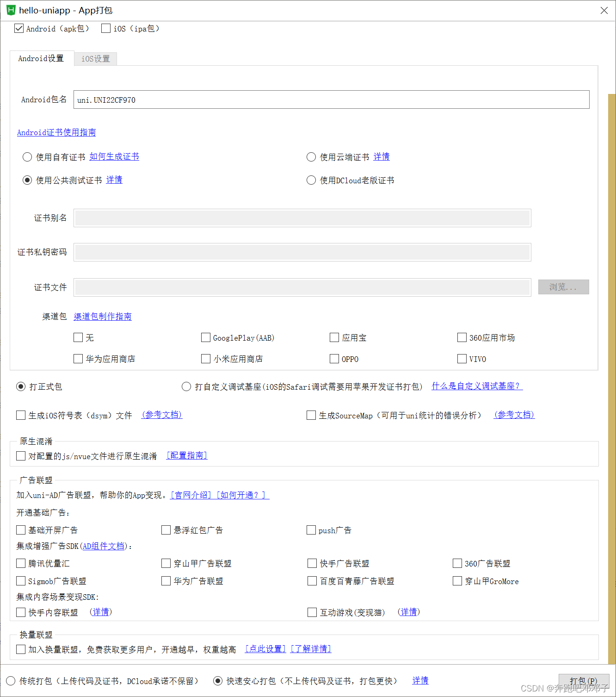The image size is (616, 697).
Task: Choose 打自定义调试基座 packaging mode
Action: [186, 386]
